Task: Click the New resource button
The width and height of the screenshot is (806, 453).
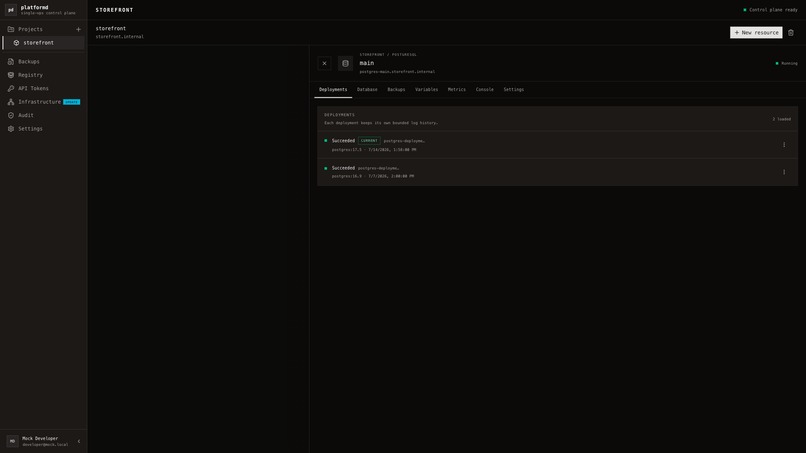Action: point(756,32)
